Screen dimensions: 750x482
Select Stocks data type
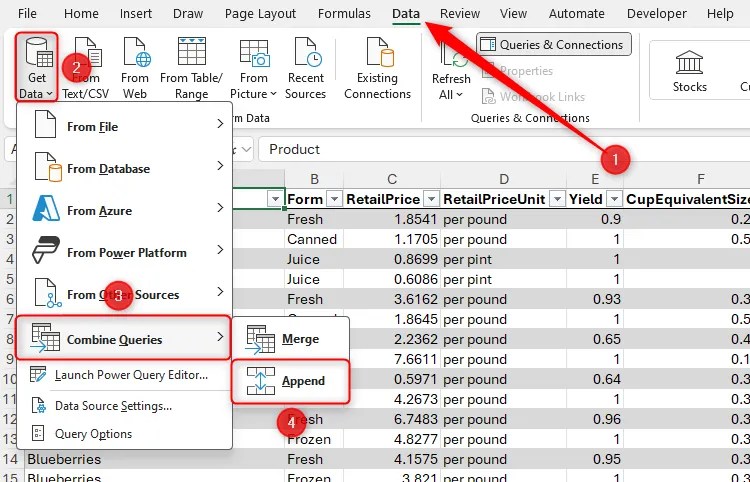689,72
